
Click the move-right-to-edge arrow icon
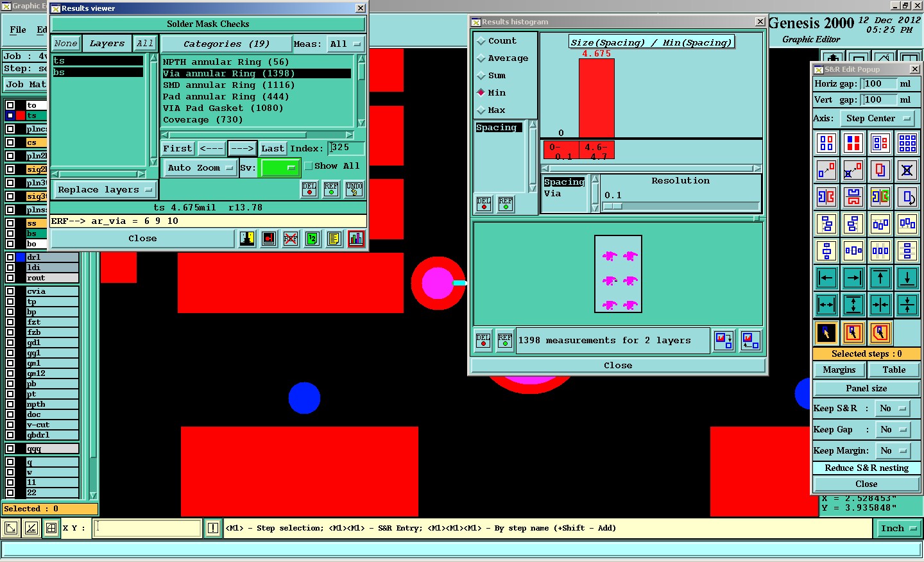click(x=853, y=278)
